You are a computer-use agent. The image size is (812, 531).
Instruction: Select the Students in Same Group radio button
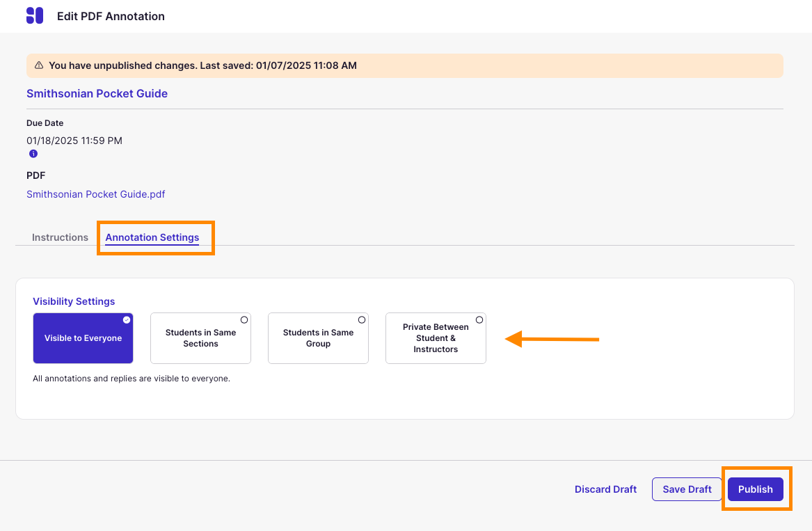point(361,319)
